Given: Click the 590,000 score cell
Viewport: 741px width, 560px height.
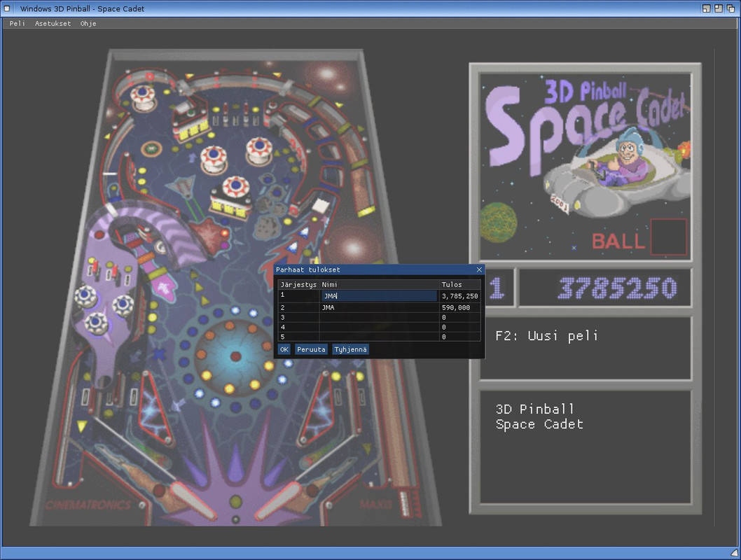Looking at the screenshot, I should tap(455, 307).
